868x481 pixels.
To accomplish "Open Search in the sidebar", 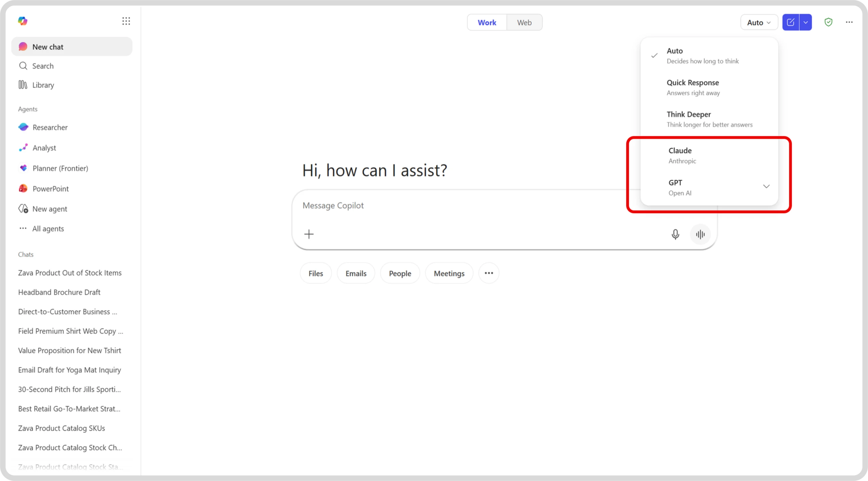I will (x=72, y=66).
